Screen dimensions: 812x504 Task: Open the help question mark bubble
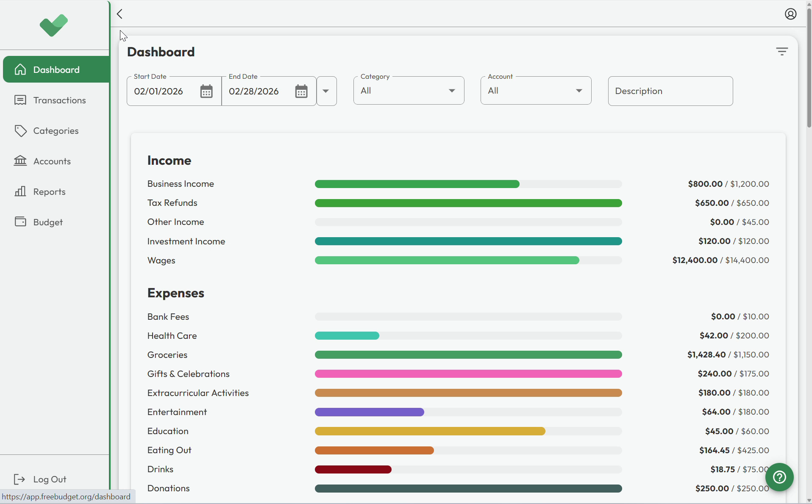coord(779,477)
